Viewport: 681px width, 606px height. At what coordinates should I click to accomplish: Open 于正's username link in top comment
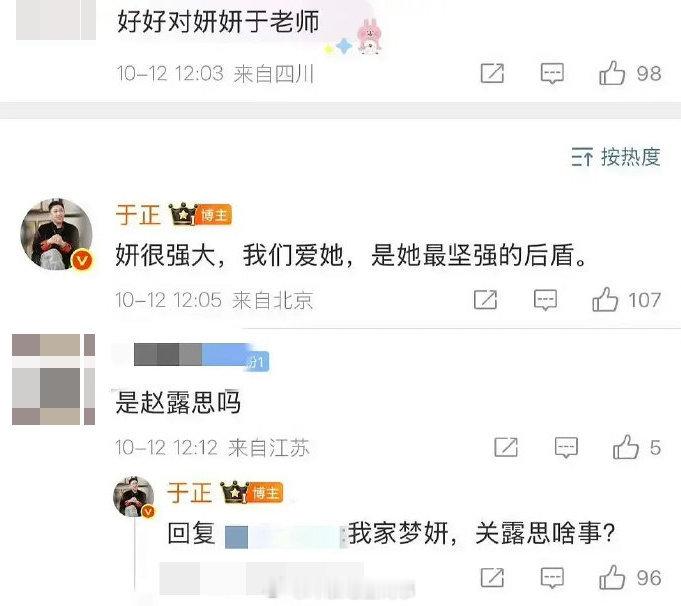[138, 215]
